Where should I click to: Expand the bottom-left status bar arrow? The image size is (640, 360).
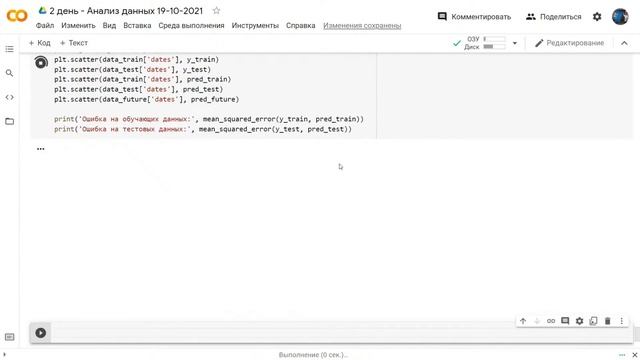pyautogui.click(x=4, y=355)
